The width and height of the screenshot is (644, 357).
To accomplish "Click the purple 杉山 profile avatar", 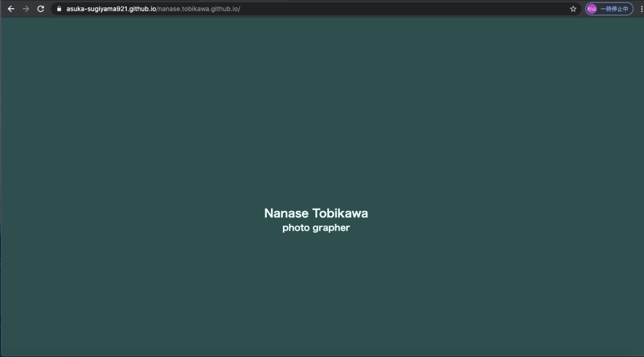I will 591,9.
